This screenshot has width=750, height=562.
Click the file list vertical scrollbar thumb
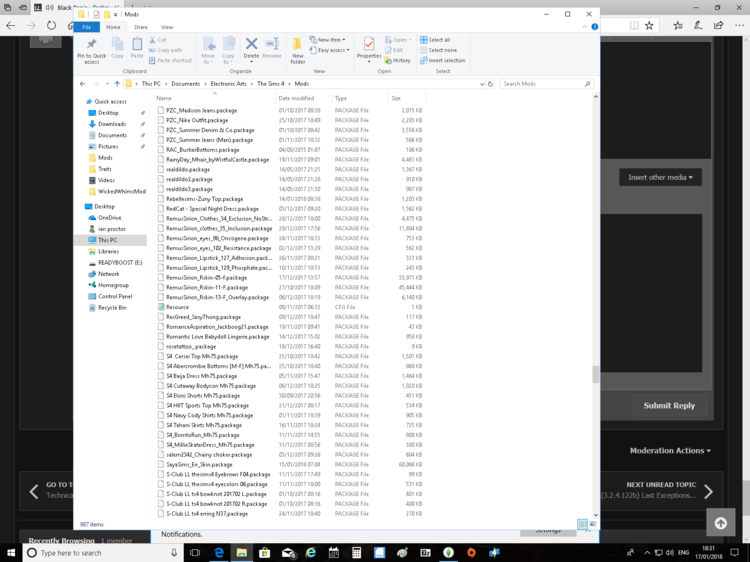pos(596,375)
